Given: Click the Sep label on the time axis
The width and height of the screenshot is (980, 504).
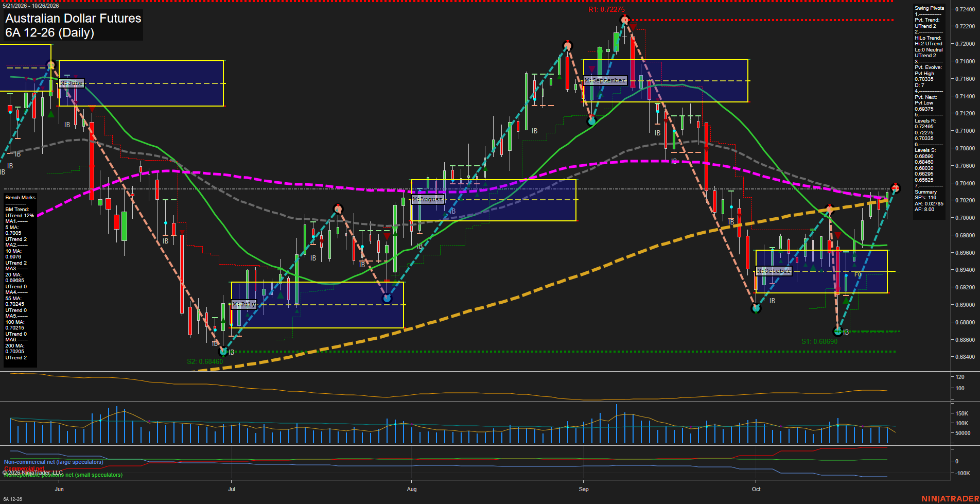Looking at the screenshot, I should coord(584,489).
